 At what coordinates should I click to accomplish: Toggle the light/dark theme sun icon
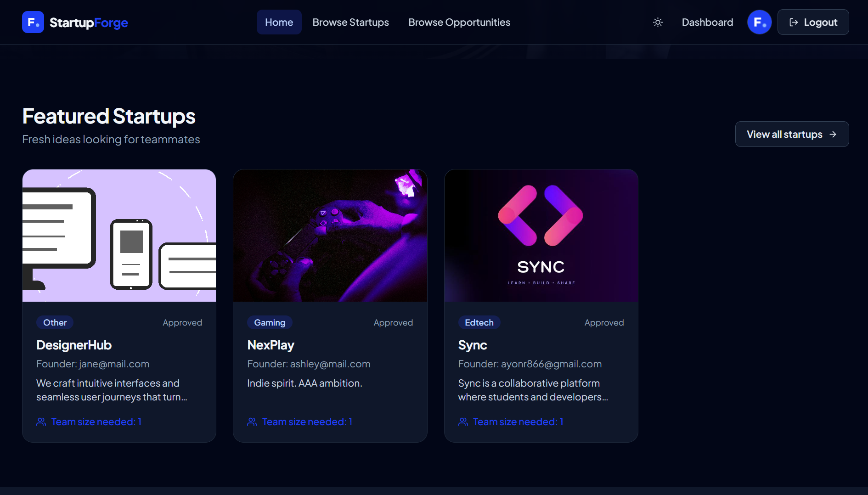click(x=658, y=22)
